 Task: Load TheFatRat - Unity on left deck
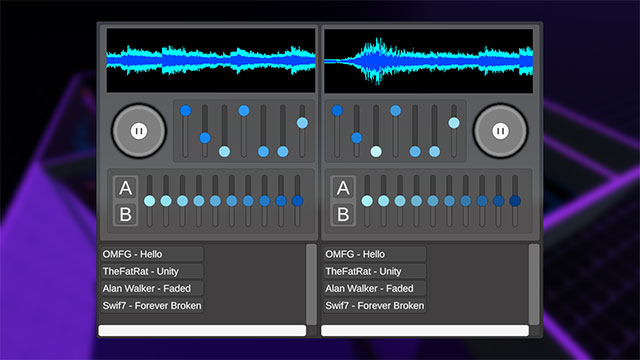[152, 271]
